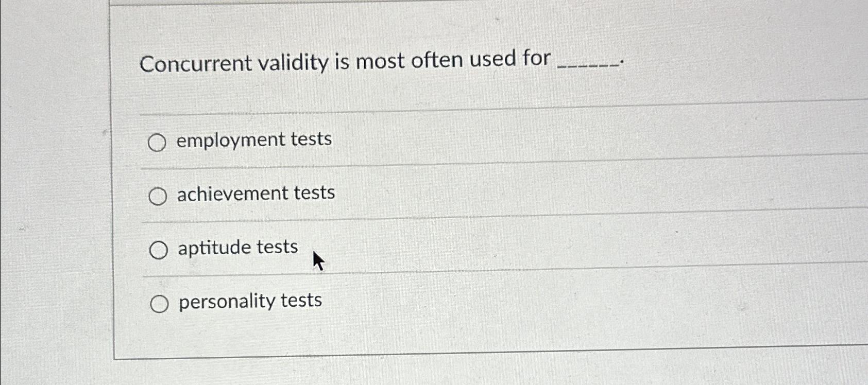Image resolution: width=868 pixels, height=385 pixels.
Task: Select the aptitude tests radio button
Action: [158, 249]
